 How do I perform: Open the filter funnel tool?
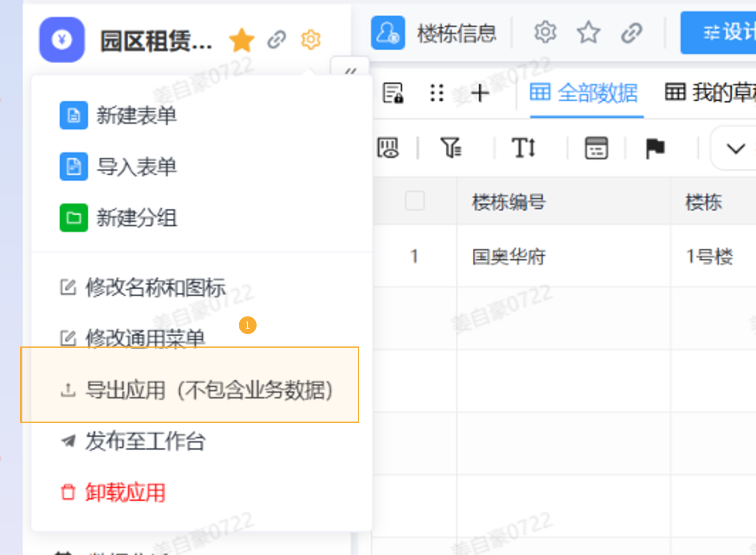coord(451,148)
